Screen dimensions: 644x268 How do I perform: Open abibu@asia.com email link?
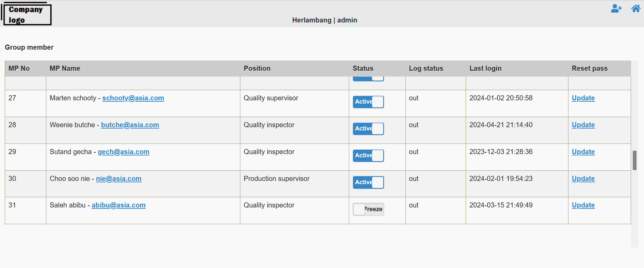(x=118, y=205)
